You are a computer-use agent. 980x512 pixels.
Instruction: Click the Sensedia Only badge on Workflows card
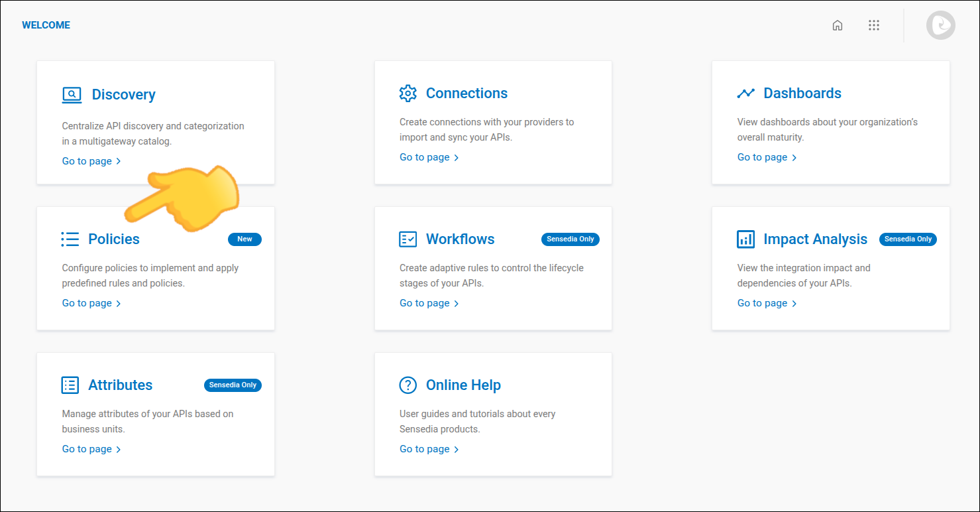(570, 239)
